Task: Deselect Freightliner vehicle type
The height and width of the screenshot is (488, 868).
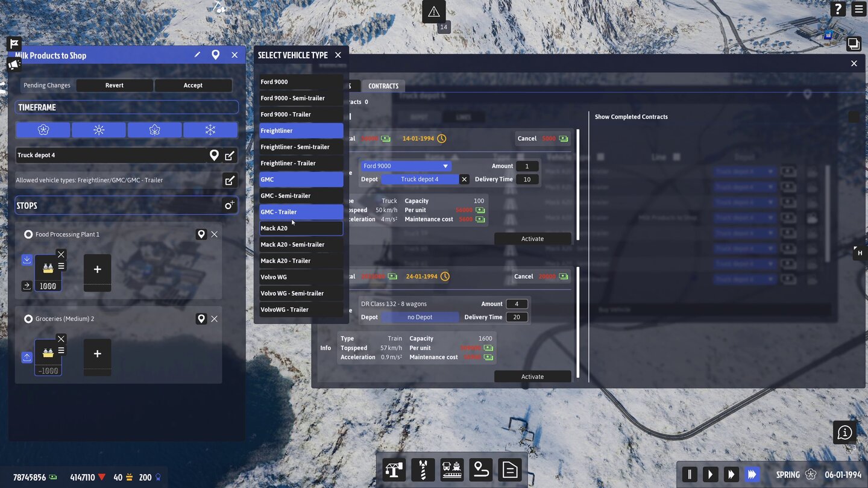Action: coord(301,131)
